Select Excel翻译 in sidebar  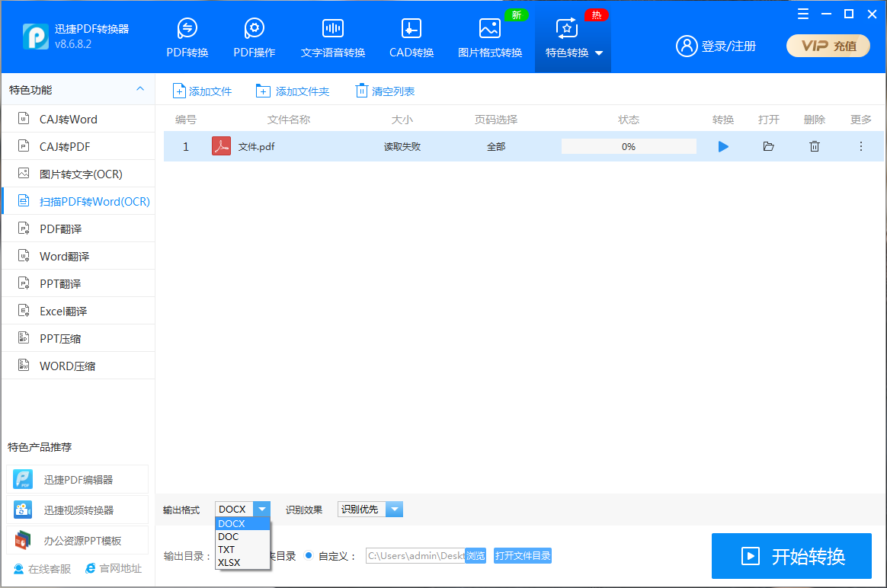(78, 311)
